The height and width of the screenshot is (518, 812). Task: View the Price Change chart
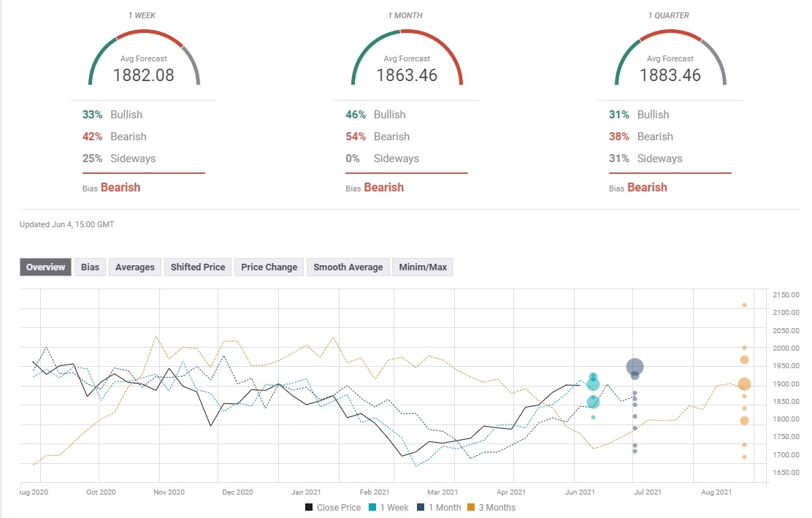[x=269, y=267]
